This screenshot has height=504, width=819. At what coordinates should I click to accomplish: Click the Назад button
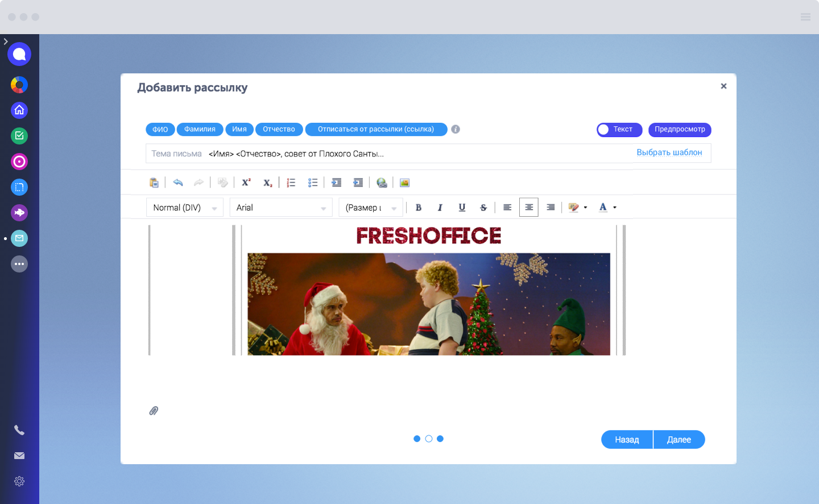click(627, 440)
